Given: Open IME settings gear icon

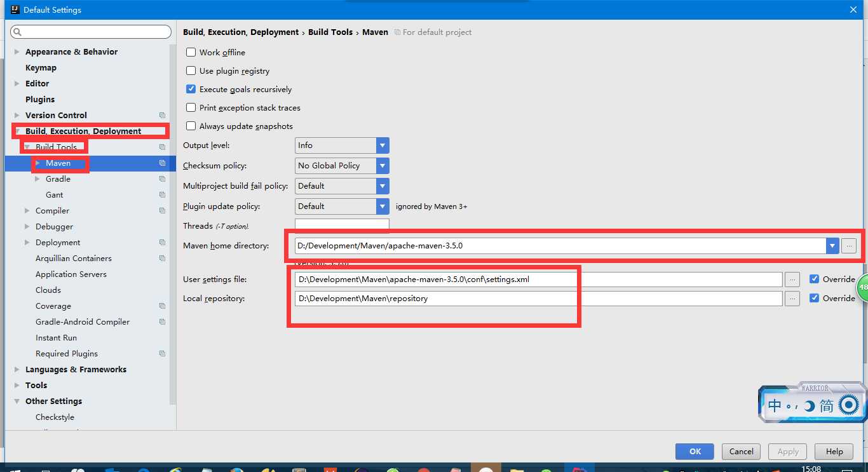Looking at the screenshot, I should point(848,405).
